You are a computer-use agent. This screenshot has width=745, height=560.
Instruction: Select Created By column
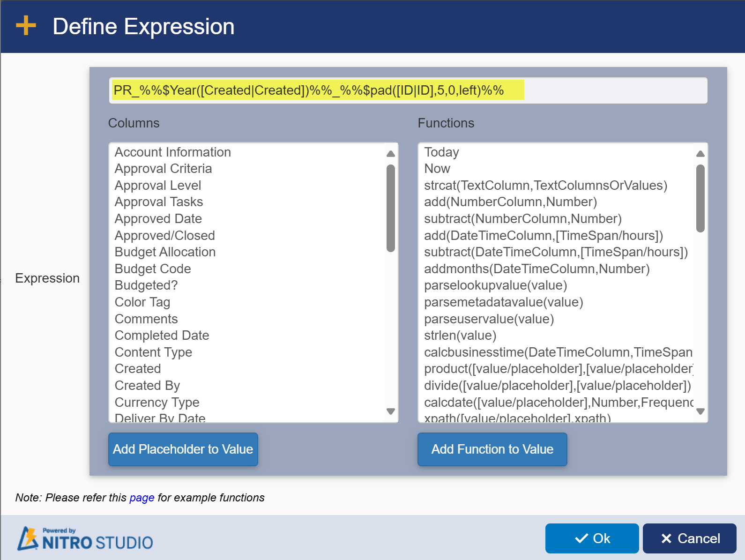pos(148,386)
